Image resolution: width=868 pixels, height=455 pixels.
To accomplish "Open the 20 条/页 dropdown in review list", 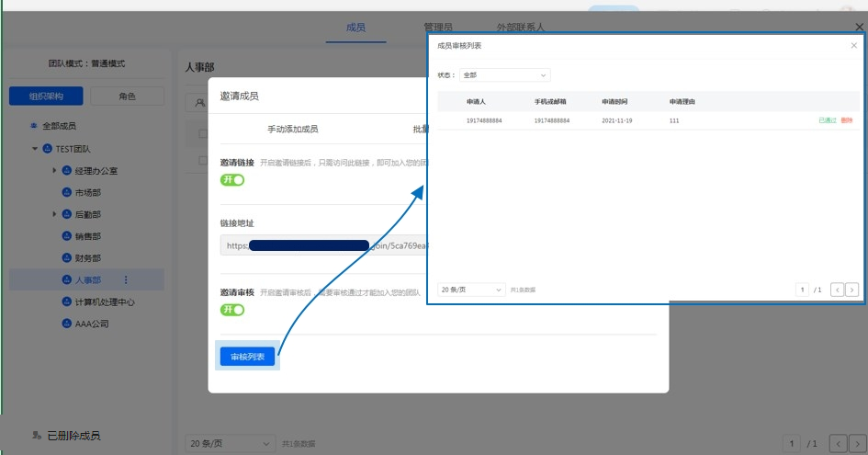I will (x=471, y=290).
